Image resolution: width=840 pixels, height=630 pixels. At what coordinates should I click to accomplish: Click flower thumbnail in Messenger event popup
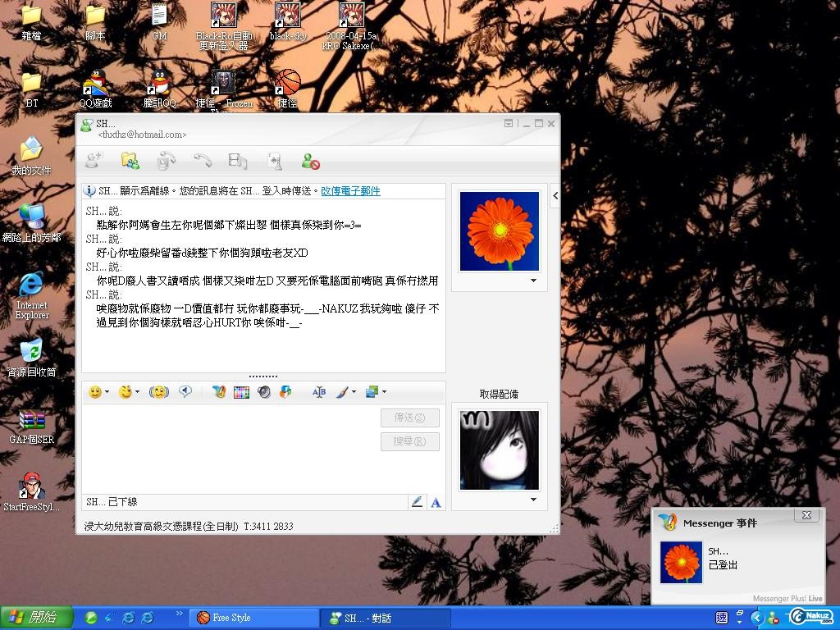pyautogui.click(x=681, y=562)
